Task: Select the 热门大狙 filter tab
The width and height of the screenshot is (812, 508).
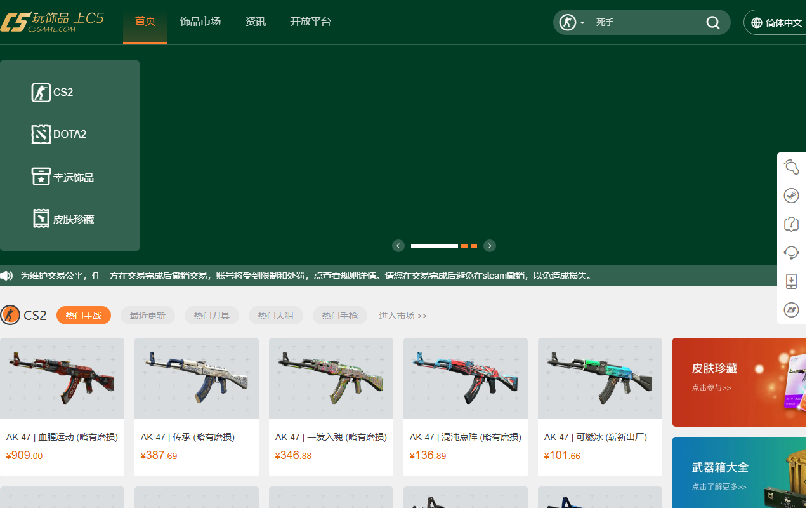Action: (276, 316)
